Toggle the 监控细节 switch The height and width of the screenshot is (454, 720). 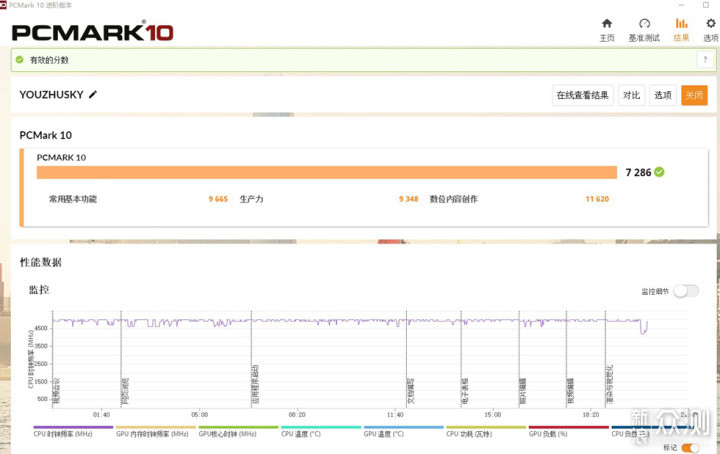[x=686, y=291]
